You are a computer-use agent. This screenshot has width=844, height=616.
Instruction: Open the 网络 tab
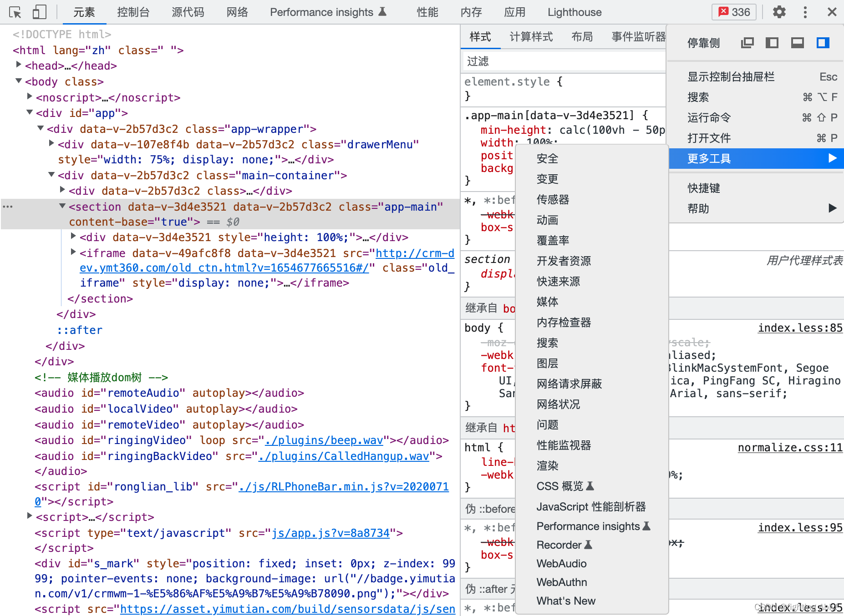(237, 12)
